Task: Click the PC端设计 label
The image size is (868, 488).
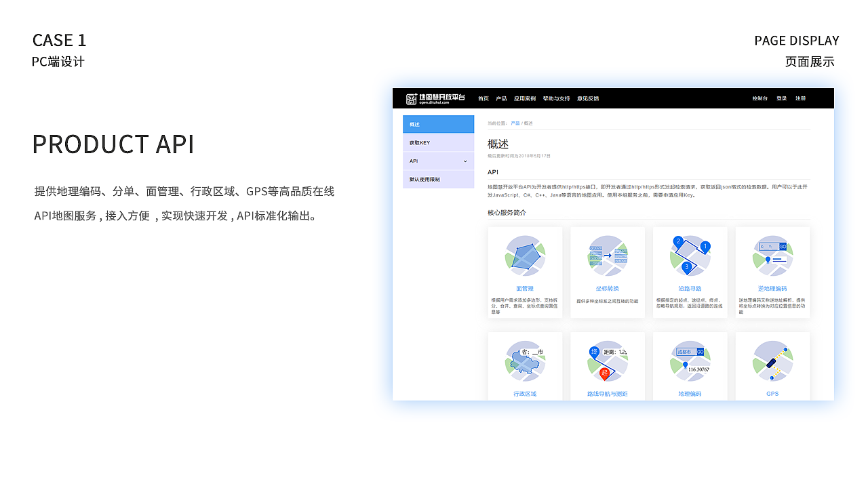Action: (58, 62)
